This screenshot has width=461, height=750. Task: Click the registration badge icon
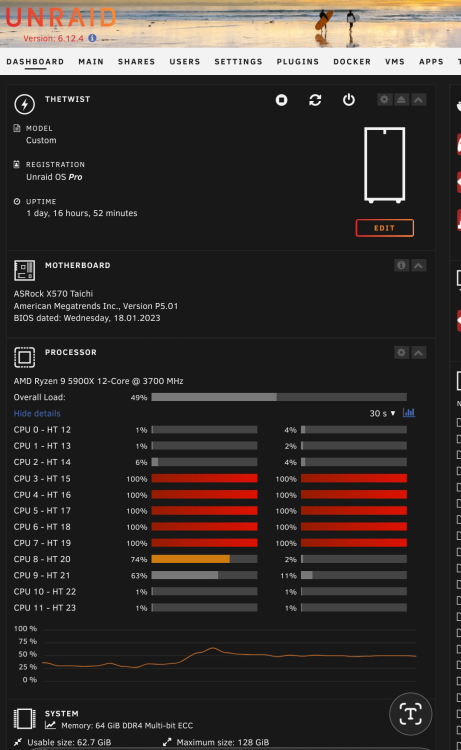pos(17,164)
